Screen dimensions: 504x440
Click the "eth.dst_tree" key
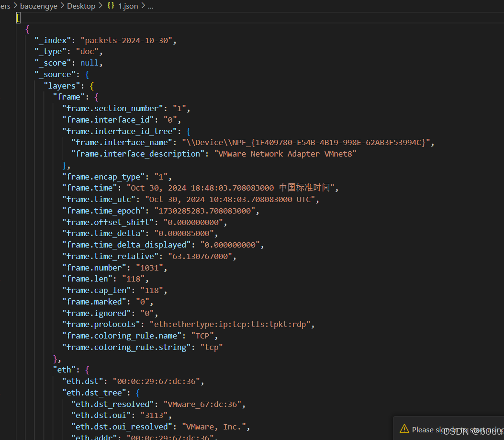pyautogui.click(x=94, y=393)
